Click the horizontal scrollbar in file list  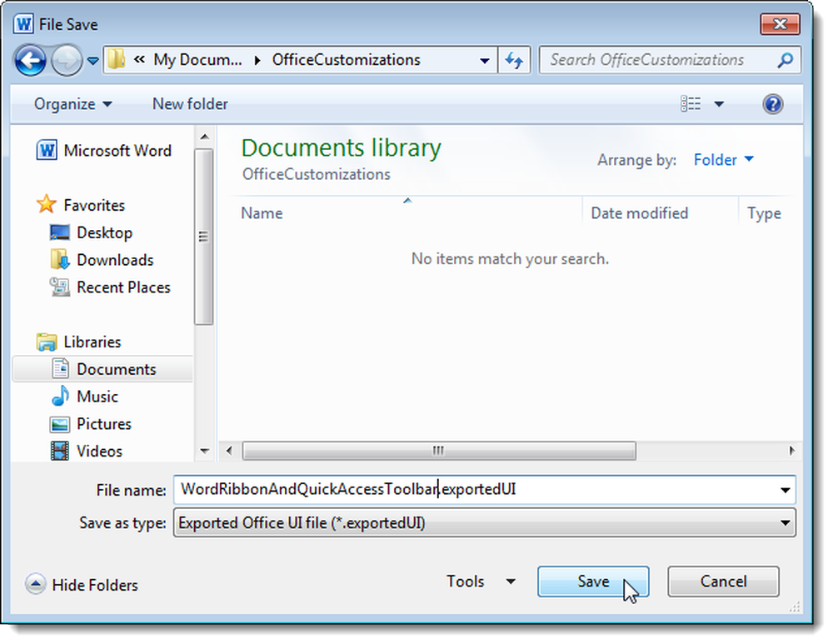[439, 451]
